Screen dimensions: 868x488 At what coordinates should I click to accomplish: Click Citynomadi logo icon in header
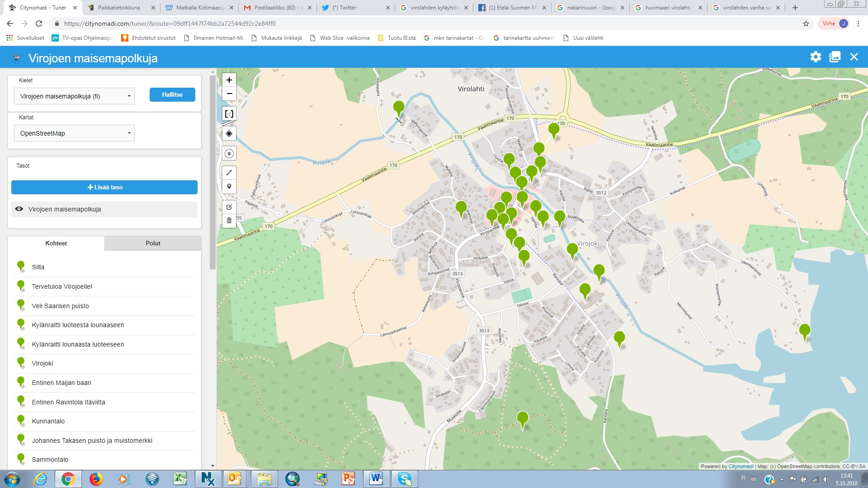pos(17,57)
